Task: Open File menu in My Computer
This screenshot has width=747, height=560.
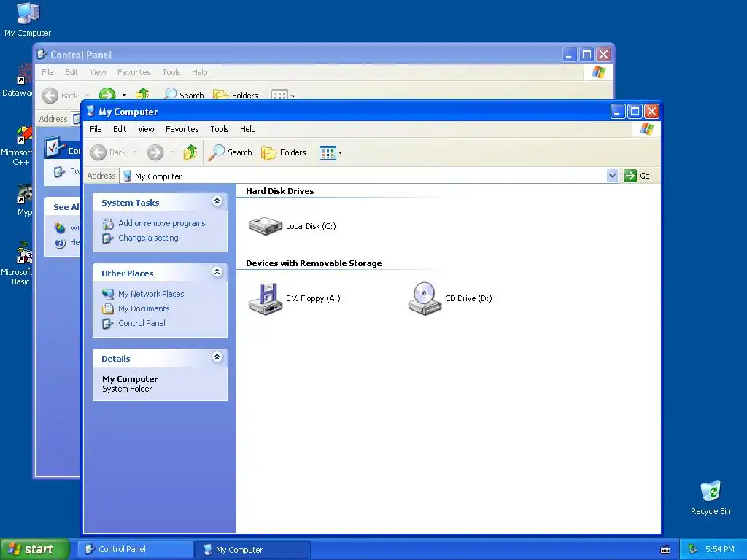Action: 96,129
